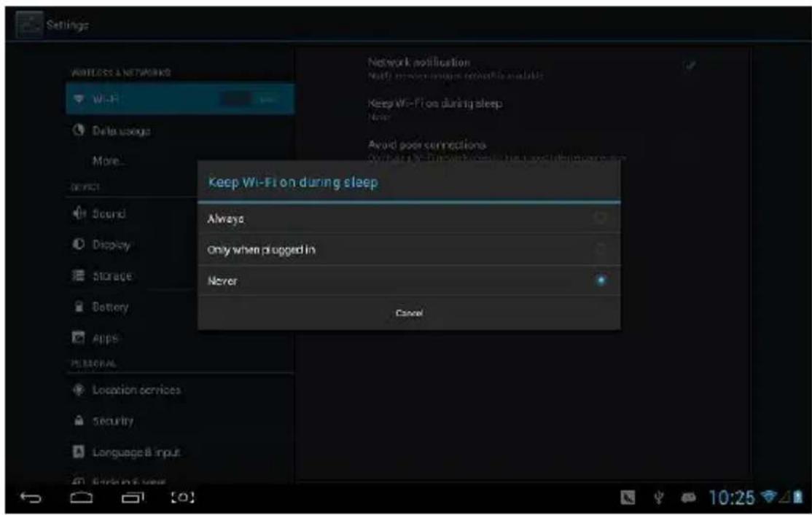Tap the SD card notification icon

628,498
